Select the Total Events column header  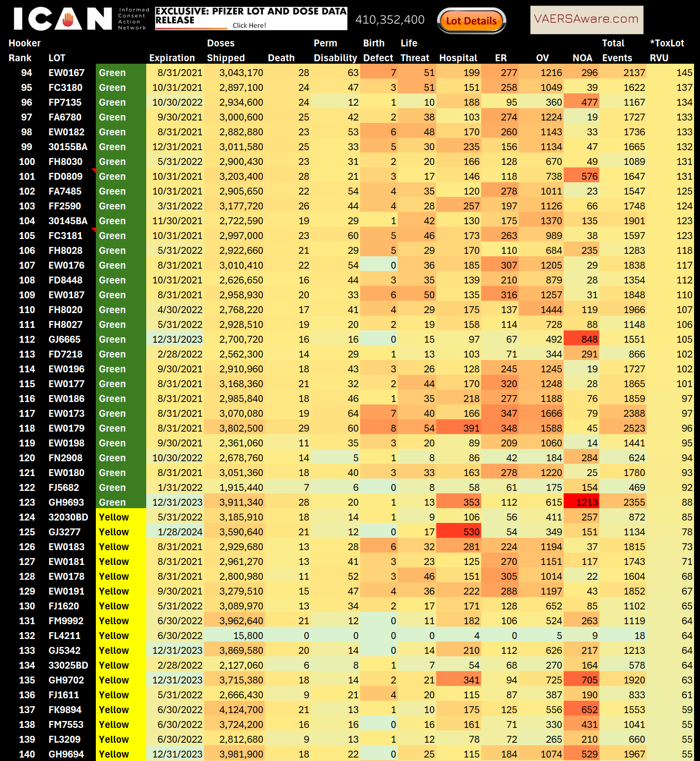pos(617,50)
